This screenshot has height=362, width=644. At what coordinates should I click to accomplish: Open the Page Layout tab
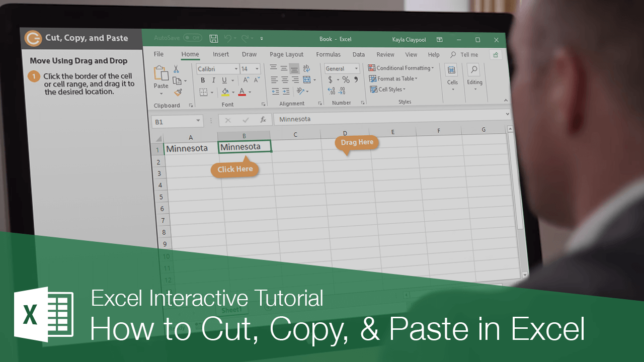point(286,54)
